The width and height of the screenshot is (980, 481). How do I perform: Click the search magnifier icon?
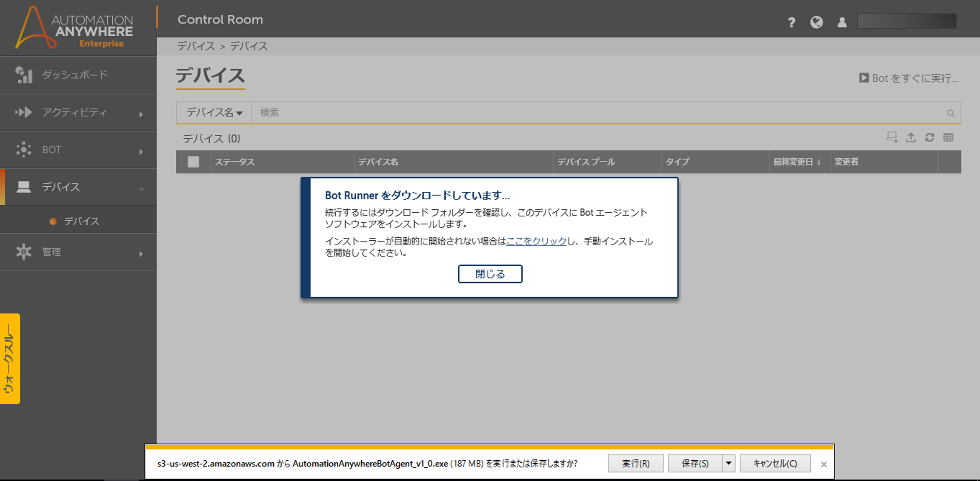[x=951, y=113]
